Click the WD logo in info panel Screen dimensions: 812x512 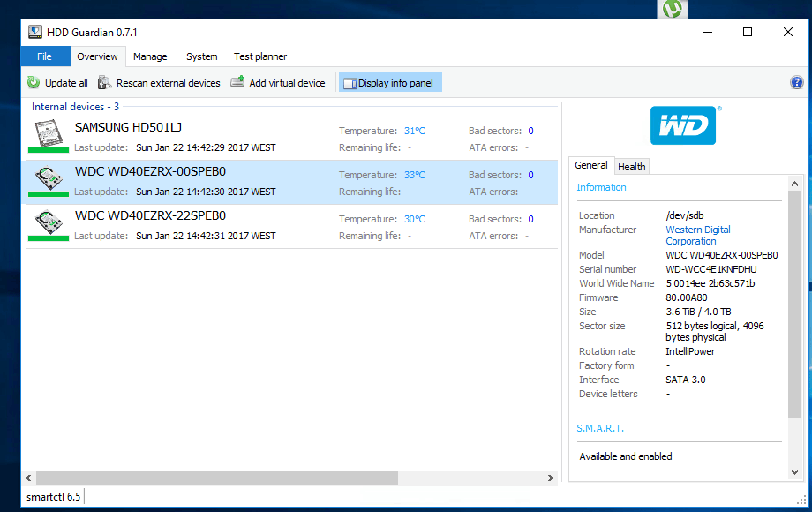tap(683, 125)
